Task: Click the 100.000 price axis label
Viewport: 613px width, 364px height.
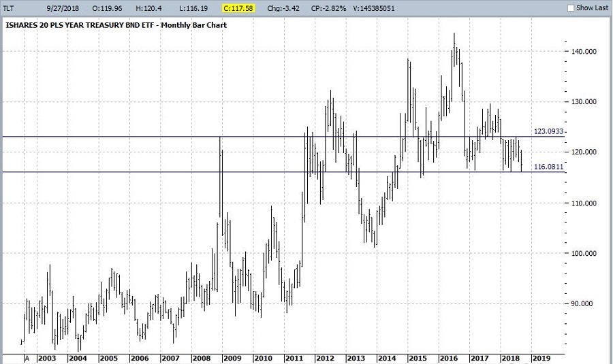Action: pyautogui.click(x=584, y=254)
